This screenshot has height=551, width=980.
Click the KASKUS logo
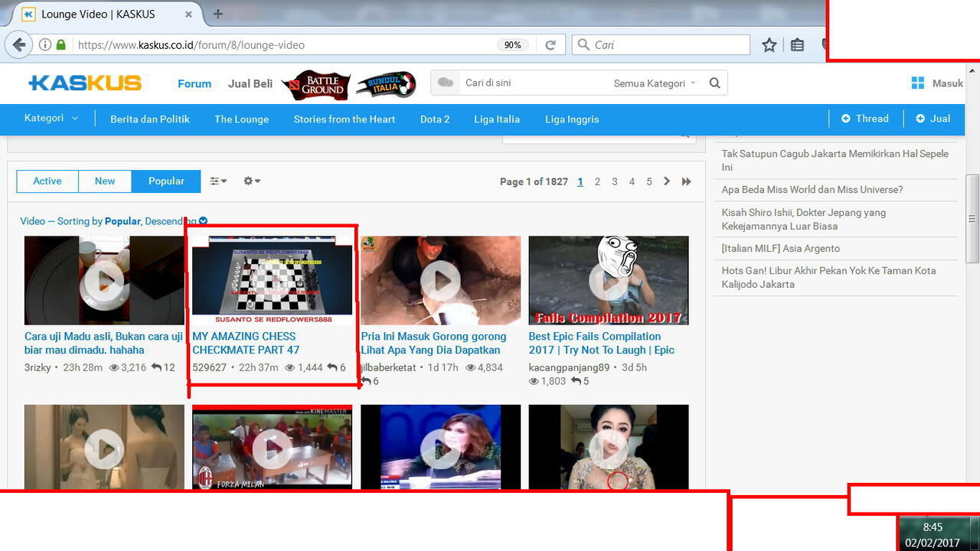pyautogui.click(x=85, y=83)
